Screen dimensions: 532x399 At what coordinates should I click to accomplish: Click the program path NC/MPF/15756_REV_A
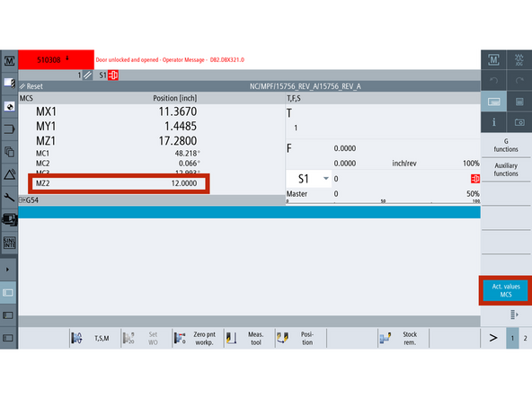(305, 86)
